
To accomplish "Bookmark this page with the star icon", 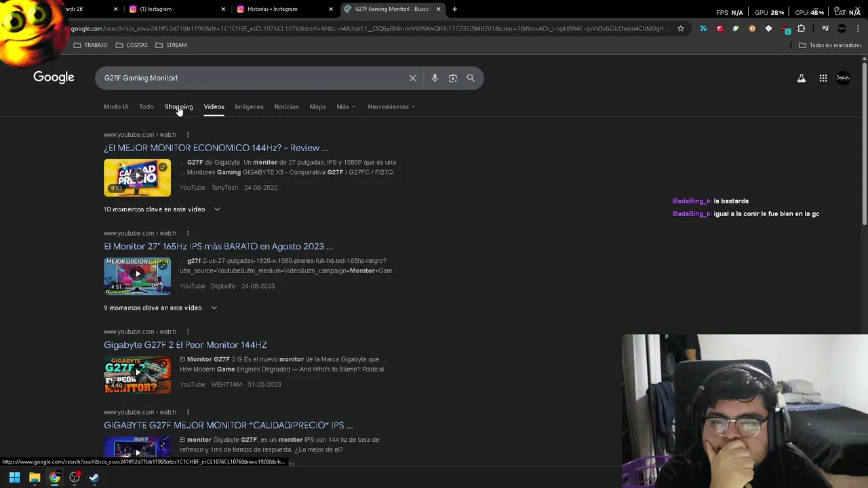I will [x=681, y=28].
